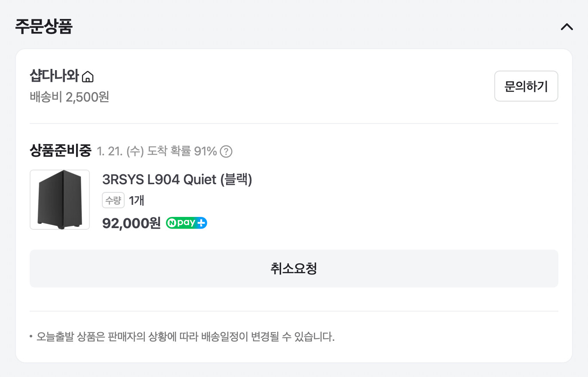Request cancellation with the 취소요청 button

coord(294,269)
